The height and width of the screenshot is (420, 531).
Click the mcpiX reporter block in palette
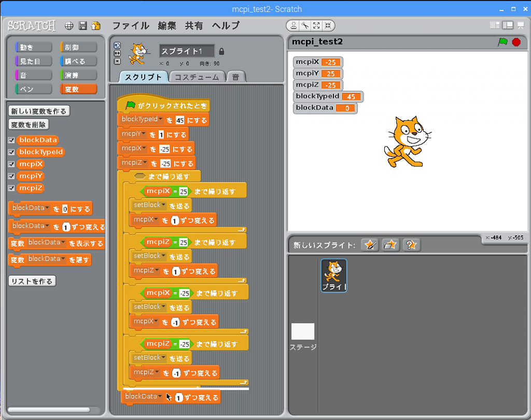click(31, 164)
